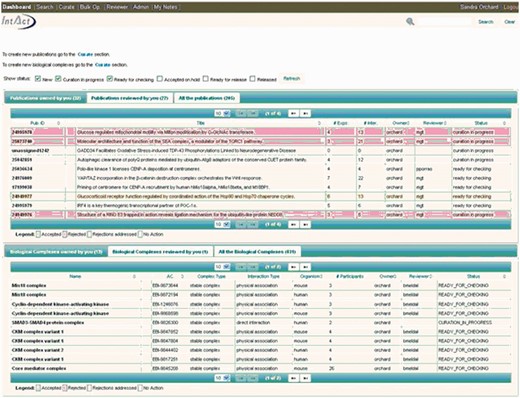Sort publications table by Reviewer arrow

coord(445,123)
